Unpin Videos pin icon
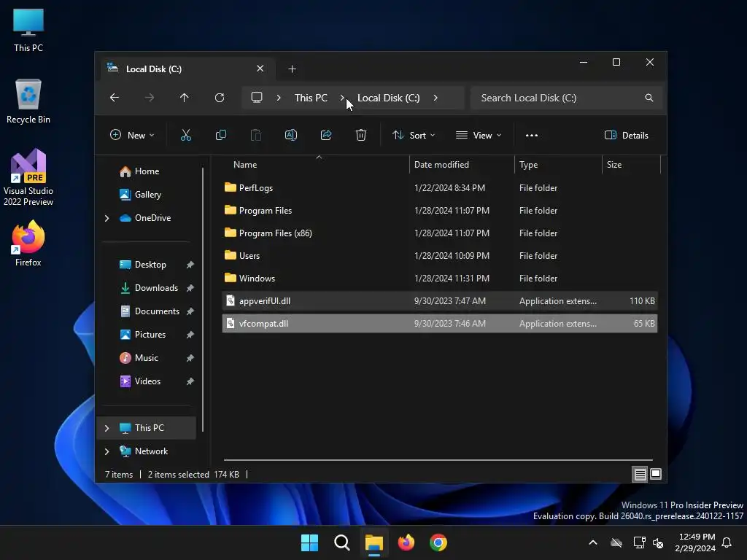 click(190, 381)
